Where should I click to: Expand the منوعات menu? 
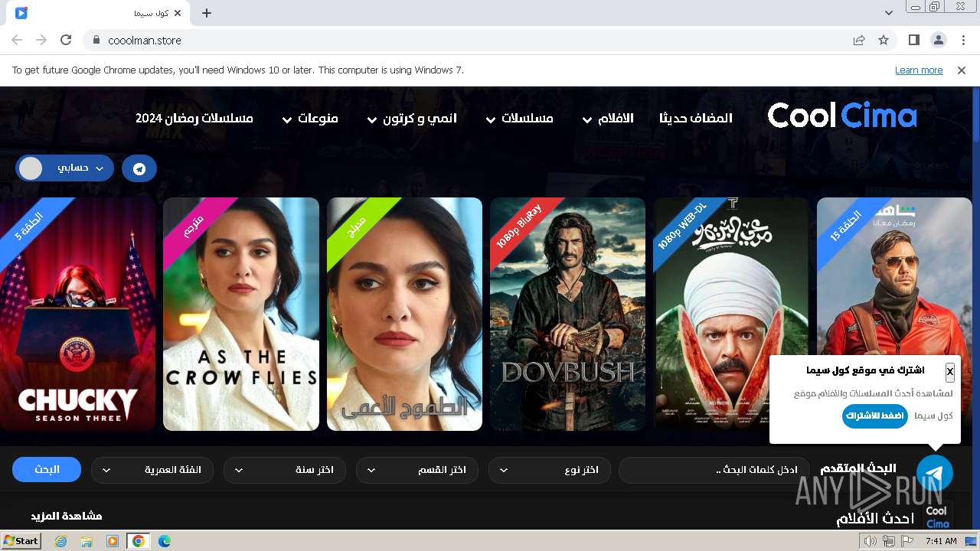coord(310,119)
